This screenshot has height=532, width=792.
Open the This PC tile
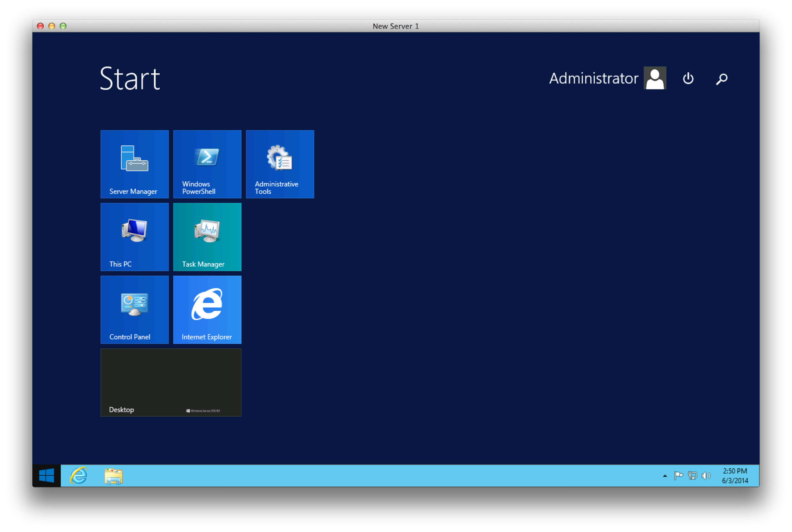pos(134,236)
